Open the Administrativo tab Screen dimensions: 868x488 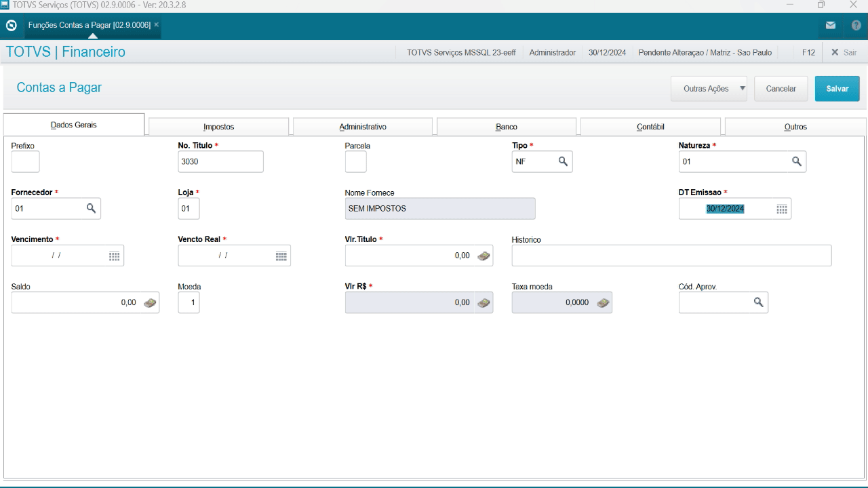pos(363,127)
